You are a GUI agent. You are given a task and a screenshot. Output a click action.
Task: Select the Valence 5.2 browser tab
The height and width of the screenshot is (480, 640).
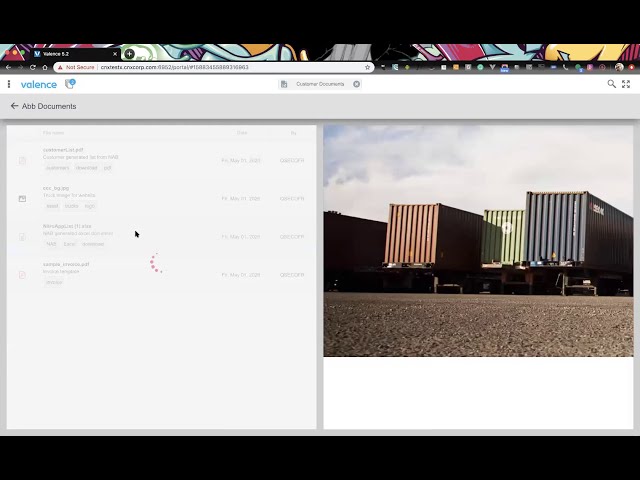76,53
